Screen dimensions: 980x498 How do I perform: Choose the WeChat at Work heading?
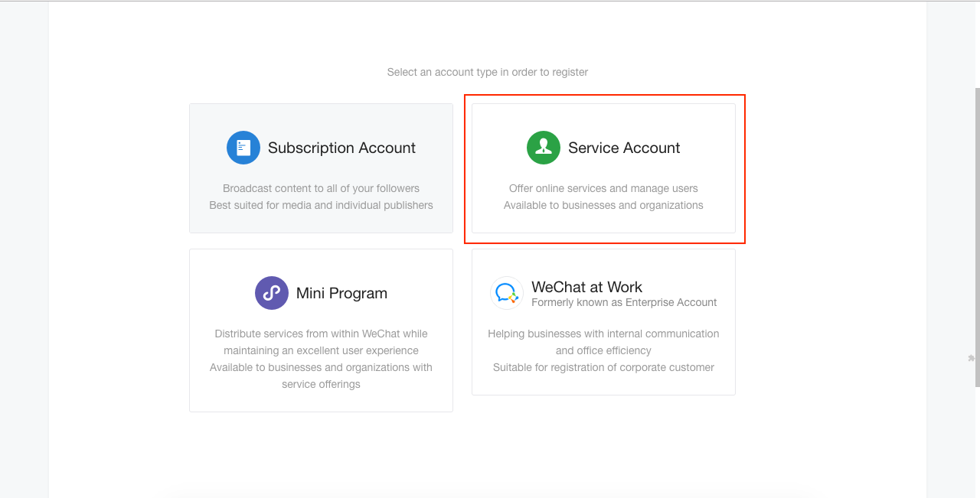586,287
